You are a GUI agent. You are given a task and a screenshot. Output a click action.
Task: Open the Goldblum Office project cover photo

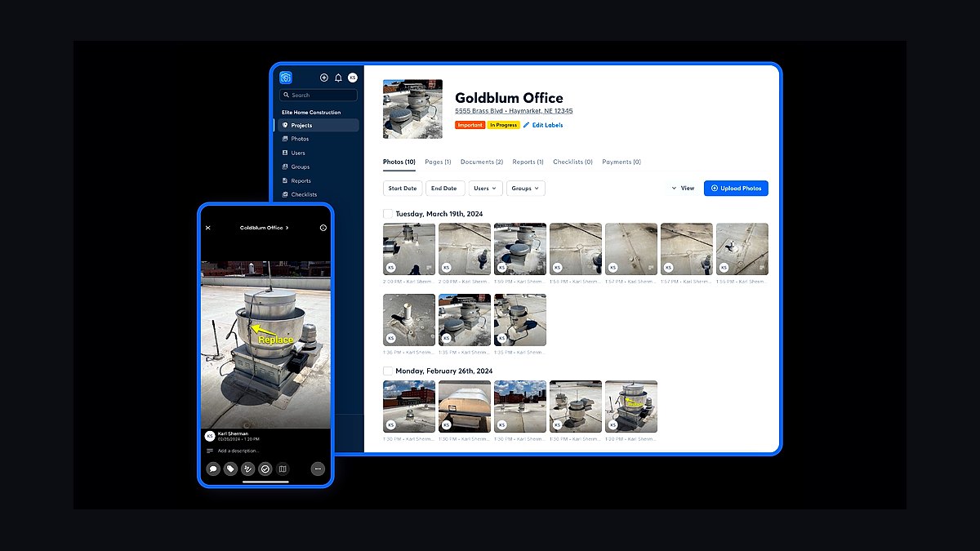pos(412,109)
